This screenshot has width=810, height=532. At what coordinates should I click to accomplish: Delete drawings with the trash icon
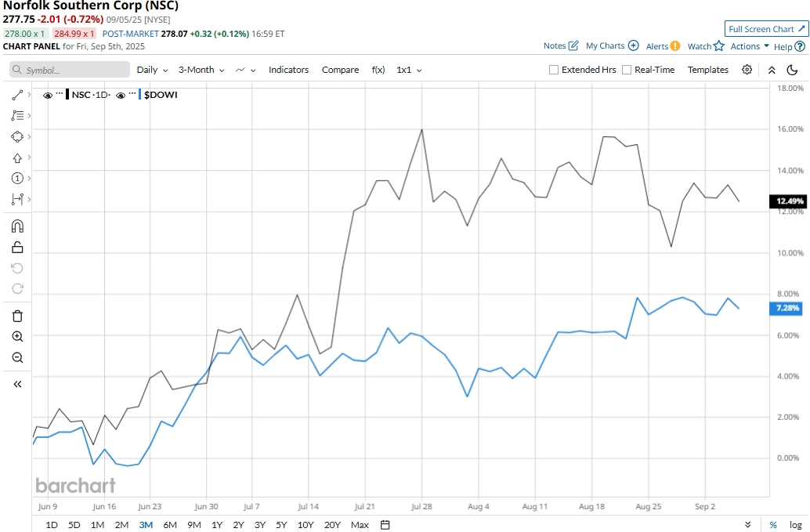[17, 316]
